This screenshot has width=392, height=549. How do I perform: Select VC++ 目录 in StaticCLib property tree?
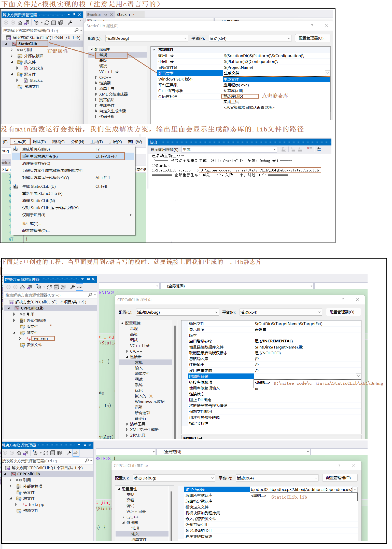[x=109, y=72]
